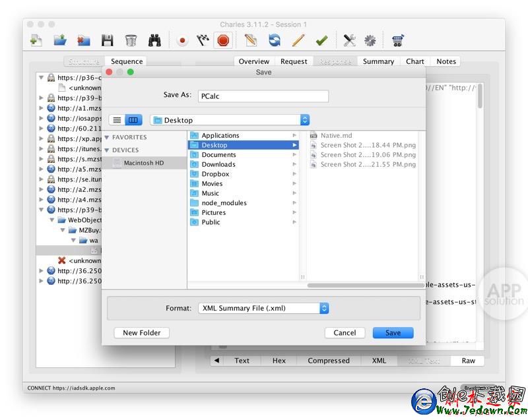528x420 pixels.
Task: Click the circular arrows Repeat icon
Action: 275,41
